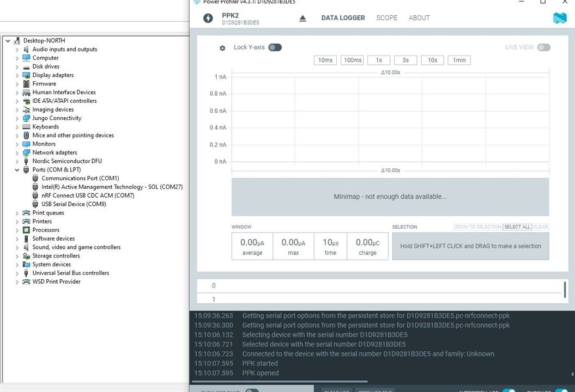Viewport: 575px width, 392px height.
Task: Click the PPK2 lightning bolt device icon
Action: pyautogui.click(x=208, y=19)
